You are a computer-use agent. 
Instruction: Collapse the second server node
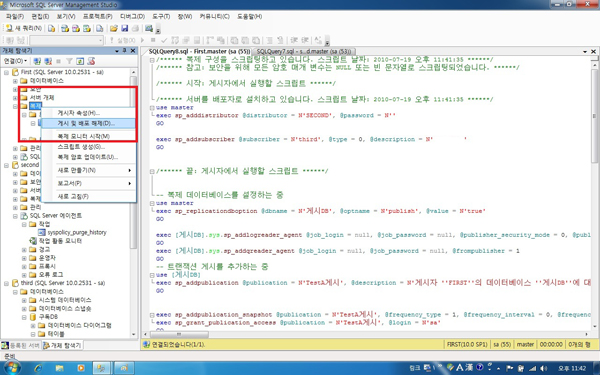(6, 165)
